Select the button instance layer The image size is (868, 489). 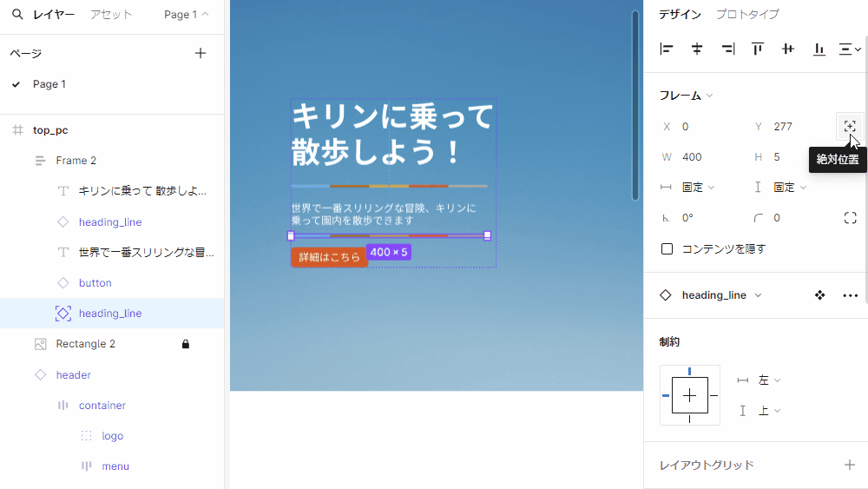95,283
